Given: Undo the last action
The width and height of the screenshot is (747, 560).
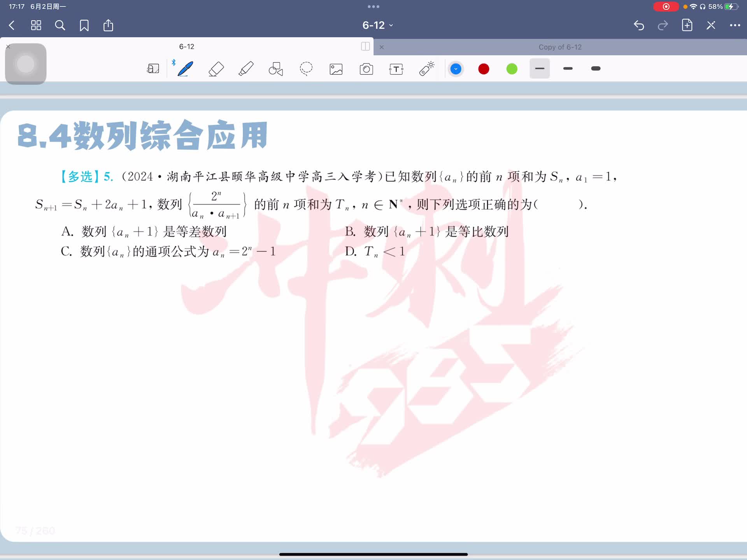Looking at the screenshot, I should (639, 26).
